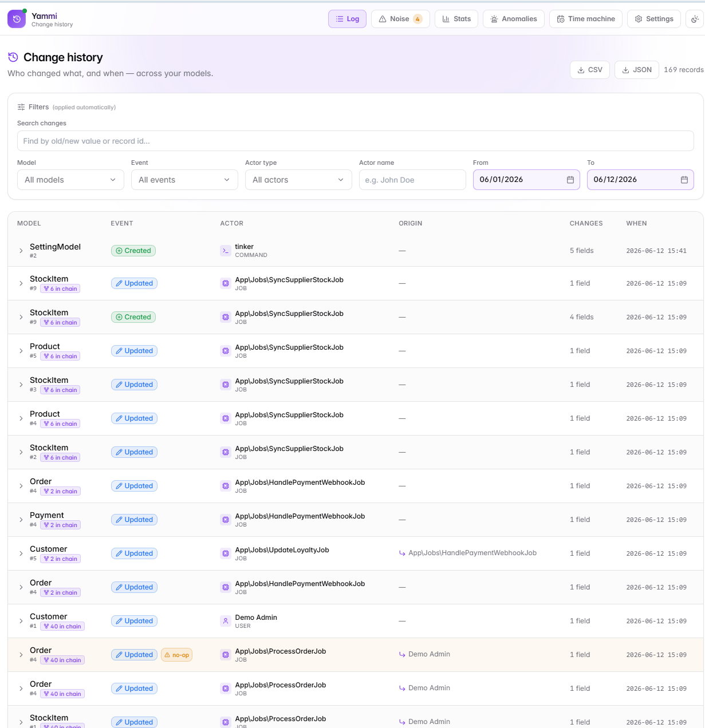Viewport: 705px width, 728px height.
Task: Click the 6 in chain badge for StockItem #3
Action: 60,390
